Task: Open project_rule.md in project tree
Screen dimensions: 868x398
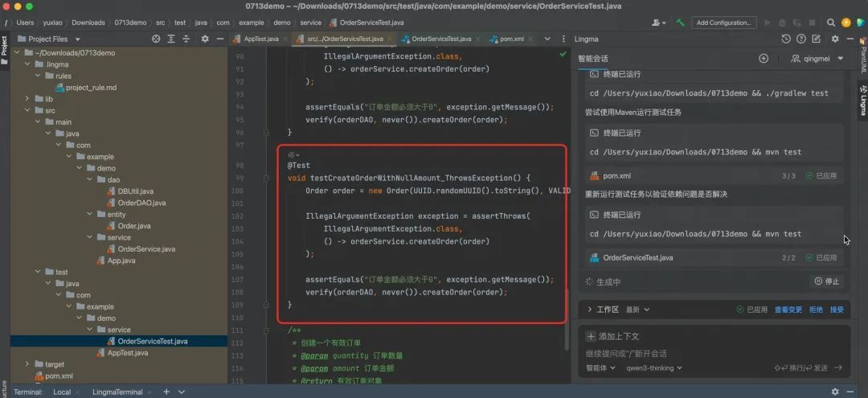Action: [92, 88]
